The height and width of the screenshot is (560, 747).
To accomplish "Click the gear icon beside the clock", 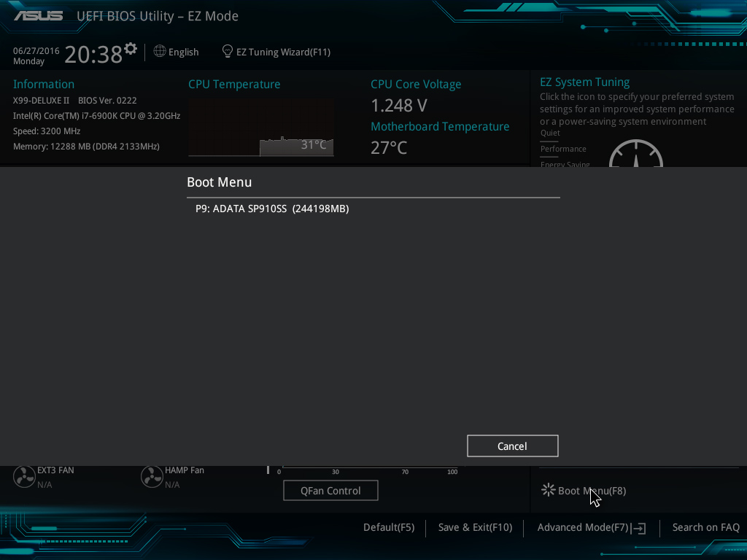I will (131, 49).
